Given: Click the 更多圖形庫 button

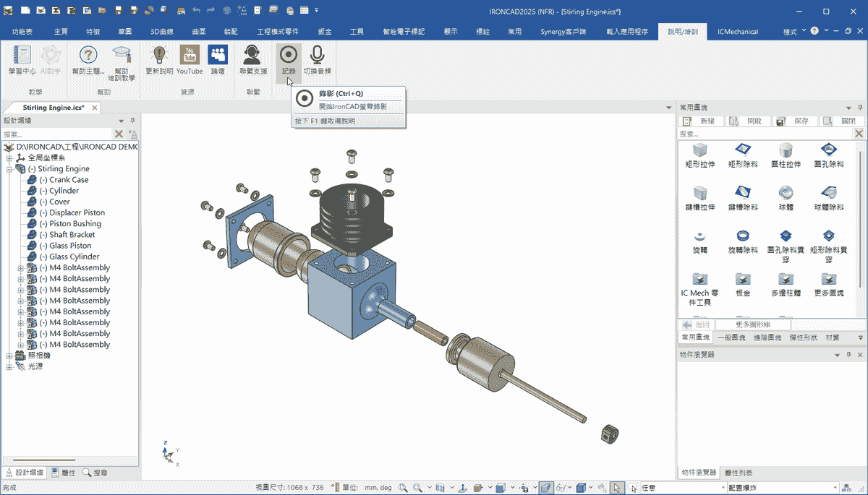Looking at the screenshot, I should tap(752, 324).
